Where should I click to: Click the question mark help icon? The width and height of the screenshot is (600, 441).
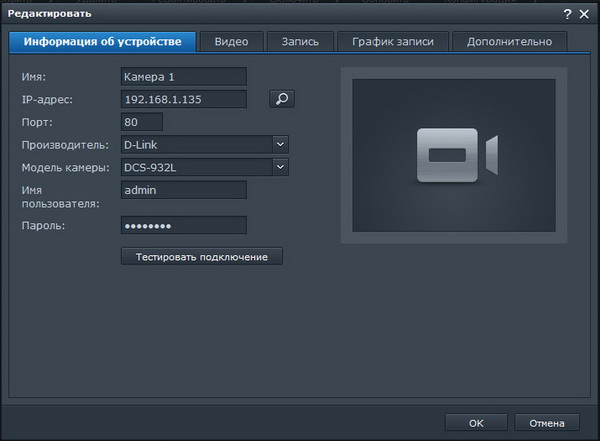click(567, 14)
